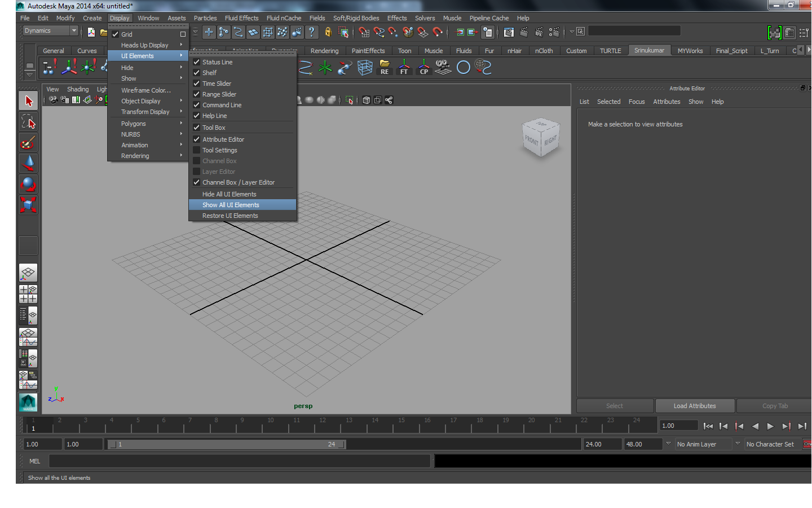812x508 pixels.
Task: Pick the Move tool cone icon
Action: [28, 163]
